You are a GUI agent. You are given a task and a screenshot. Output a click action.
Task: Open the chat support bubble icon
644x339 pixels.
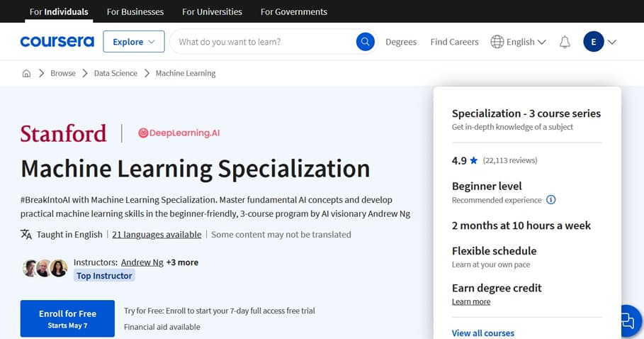coord(626,321)
